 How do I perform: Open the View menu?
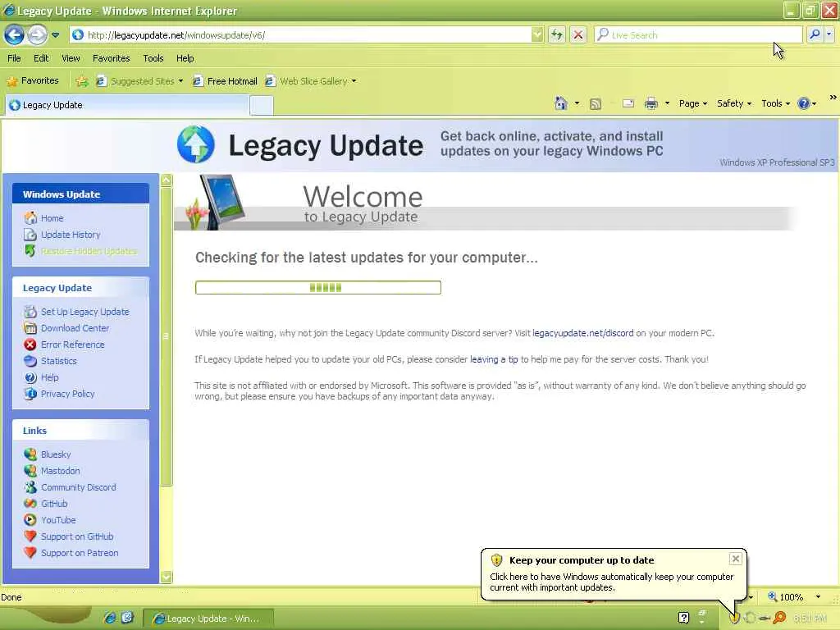pyautogui.click(x=71, y=58)
